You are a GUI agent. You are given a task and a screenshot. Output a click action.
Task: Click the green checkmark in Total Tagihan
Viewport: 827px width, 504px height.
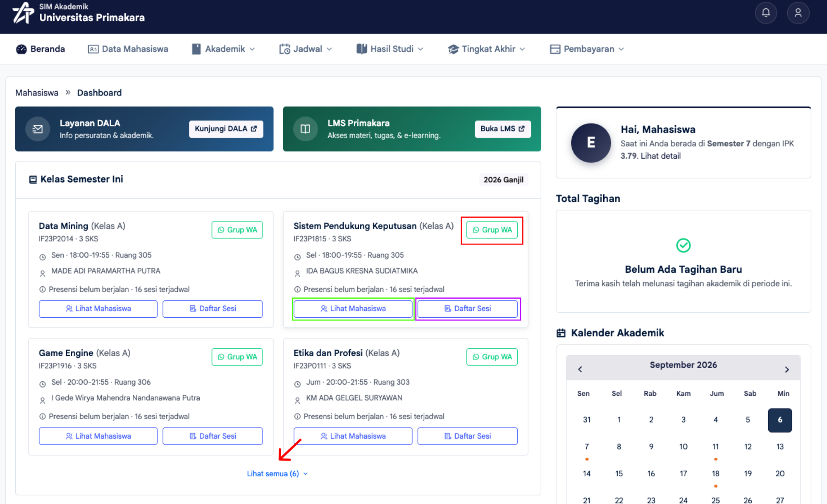point(683,245)
